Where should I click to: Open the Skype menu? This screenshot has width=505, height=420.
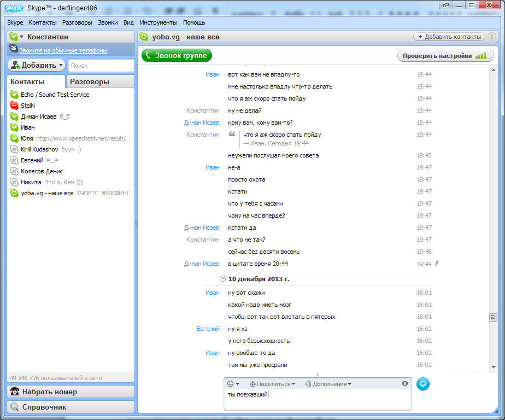15,22
